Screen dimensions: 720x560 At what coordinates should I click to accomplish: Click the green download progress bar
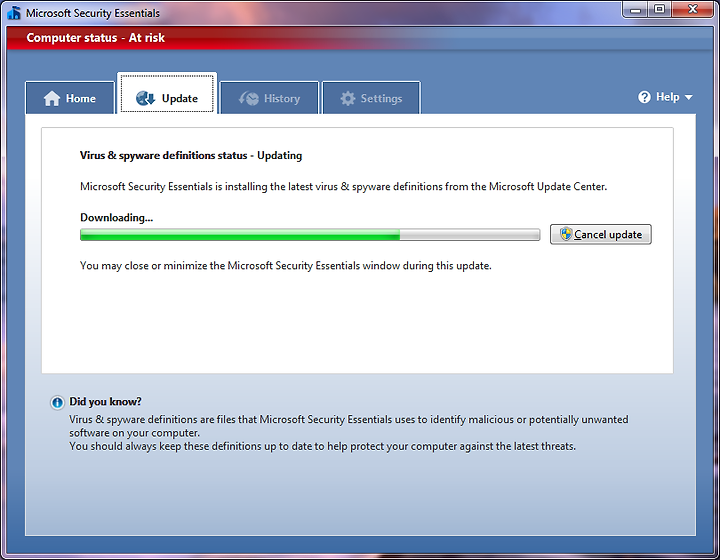310,235
